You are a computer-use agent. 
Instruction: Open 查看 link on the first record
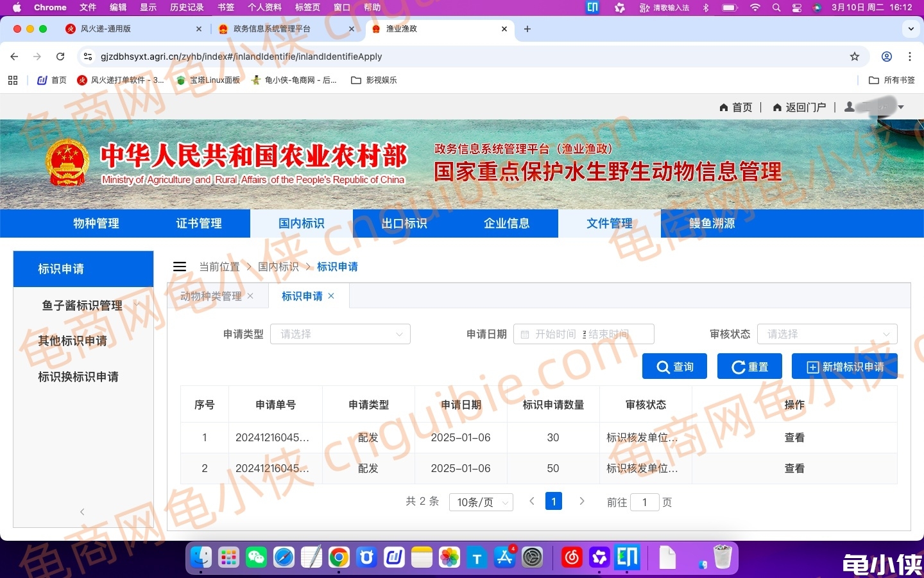pyautogui.click(x=794, y=437)
